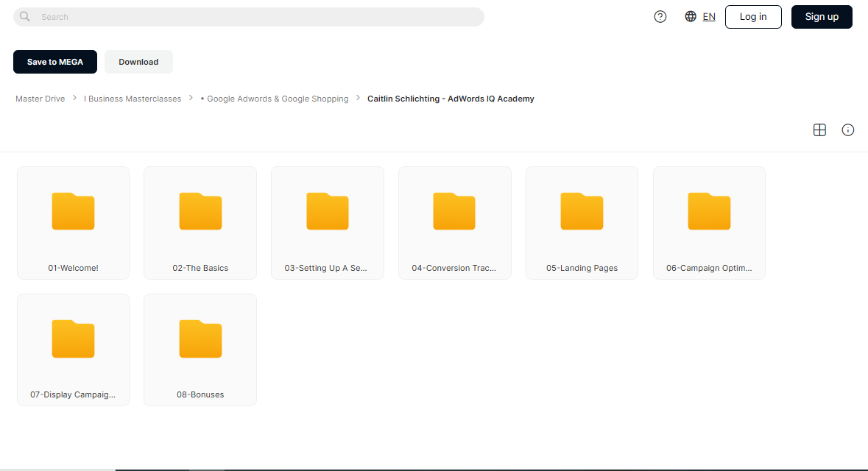Go to I Business Masterclasses breadcrumb
Viewport: 868px width, 471px height.
pyautogui.click(x=133, y=99)
